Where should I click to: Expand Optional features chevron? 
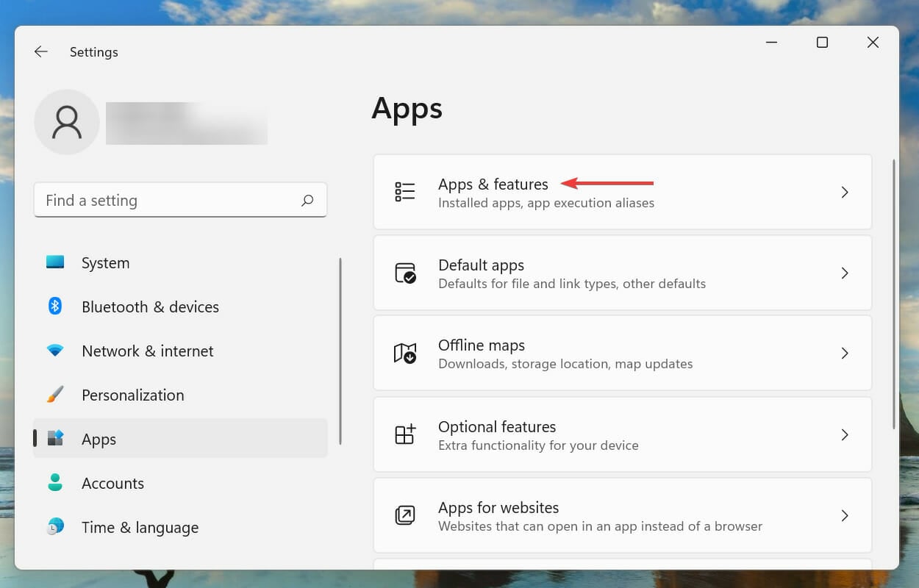point(845,434)
